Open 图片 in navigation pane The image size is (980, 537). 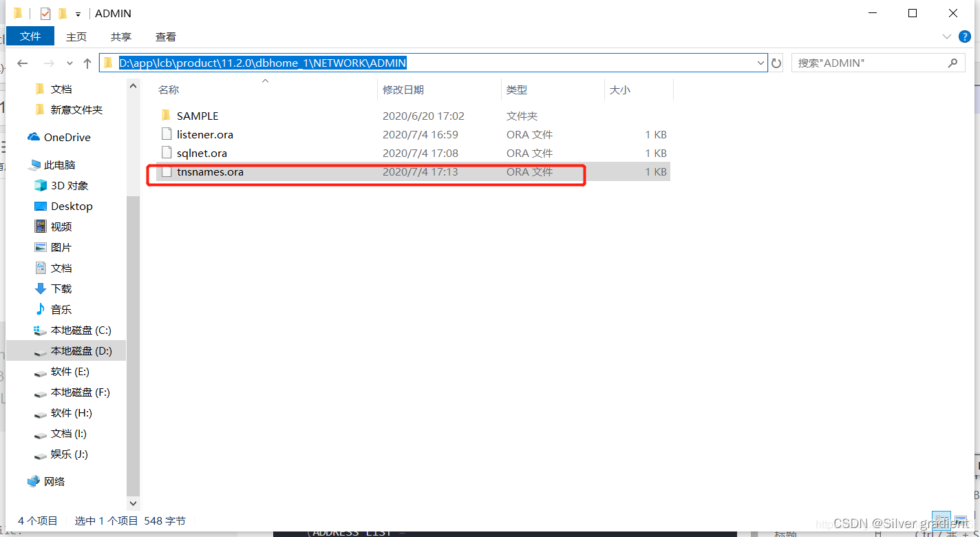tap(61, 248)
